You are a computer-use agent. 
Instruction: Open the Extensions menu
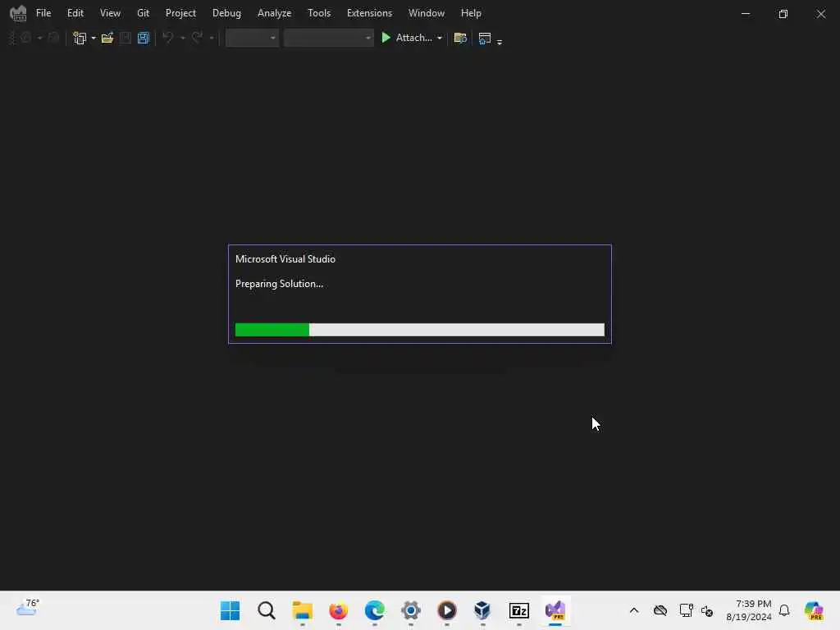point(369,13)
